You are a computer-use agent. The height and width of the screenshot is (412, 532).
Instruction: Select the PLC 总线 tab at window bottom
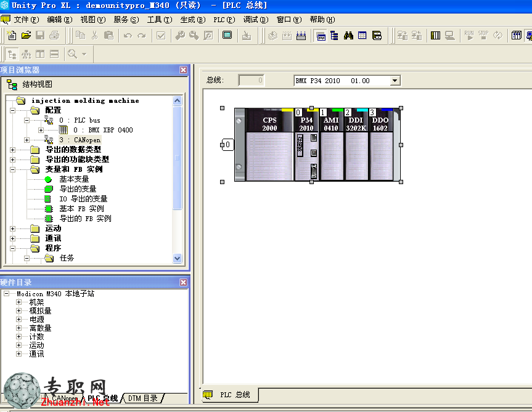click(230, 395)
